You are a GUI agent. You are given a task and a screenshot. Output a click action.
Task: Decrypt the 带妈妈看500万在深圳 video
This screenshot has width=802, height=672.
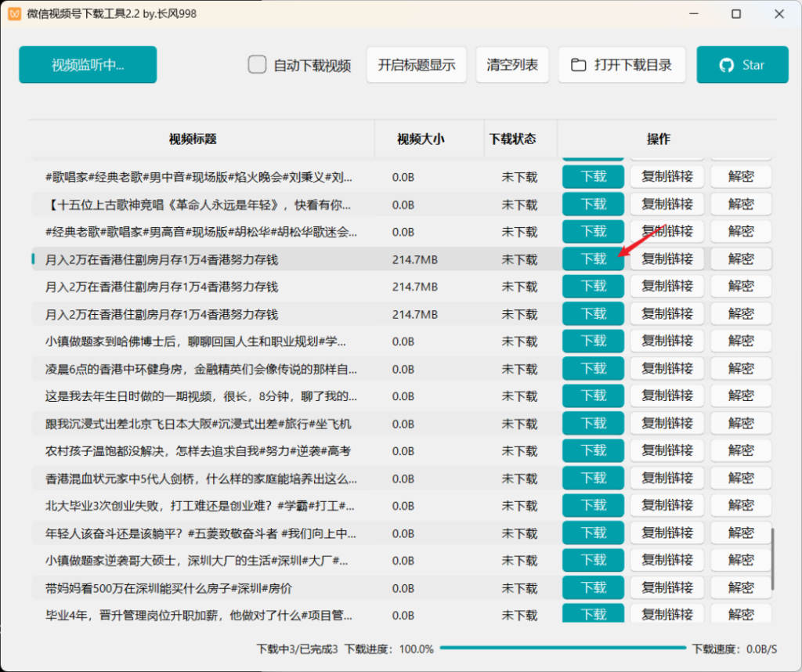(741, 587)
